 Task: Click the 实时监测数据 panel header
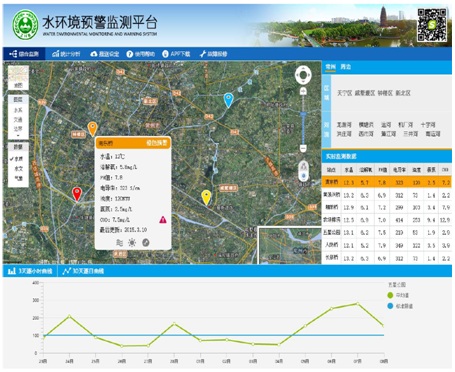[387, 156]
